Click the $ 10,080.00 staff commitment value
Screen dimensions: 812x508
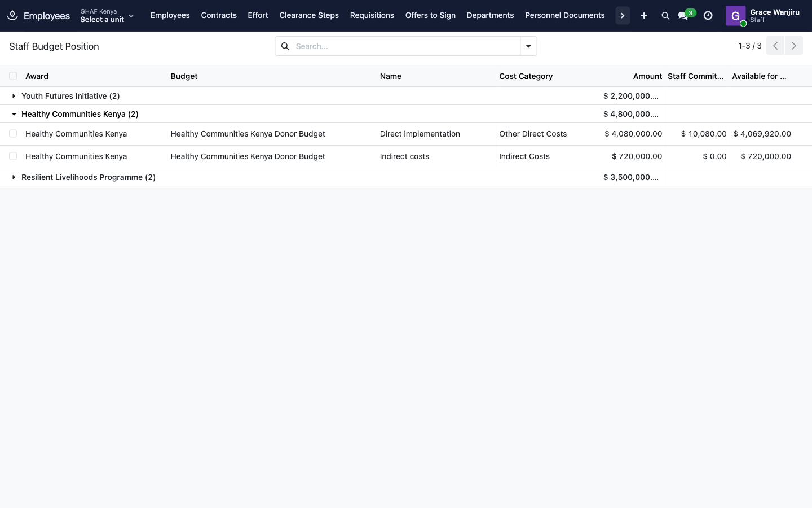pos(704,134)
